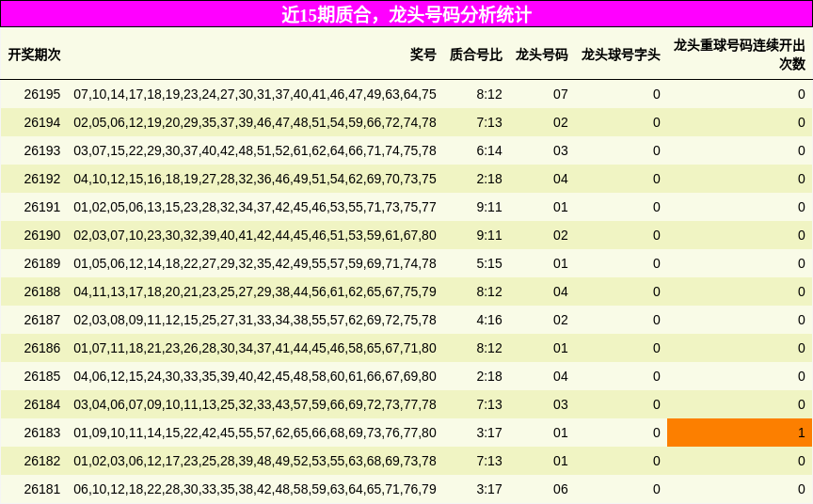Click ratio 7:13 in row 26184
813x504 pixels.
click(489, 404)
